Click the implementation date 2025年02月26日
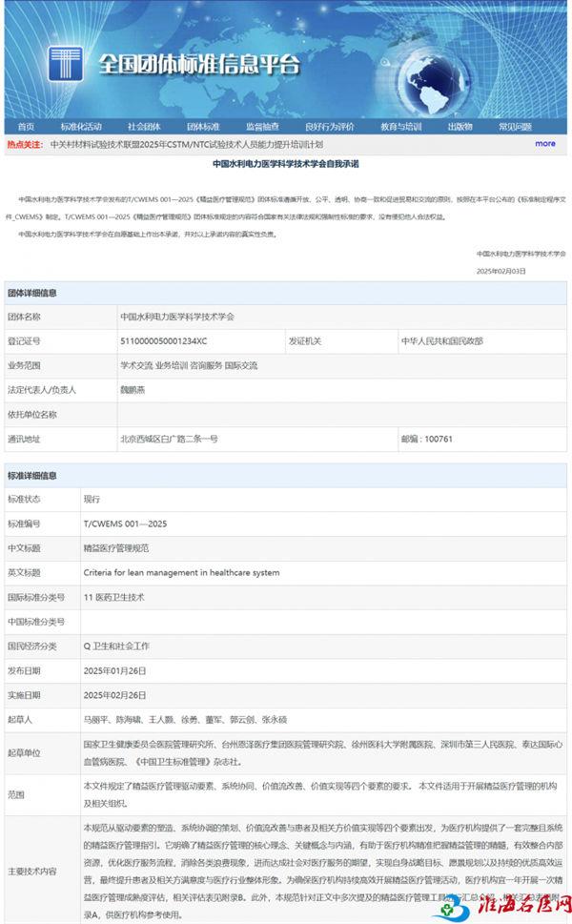 pos(114,695)
